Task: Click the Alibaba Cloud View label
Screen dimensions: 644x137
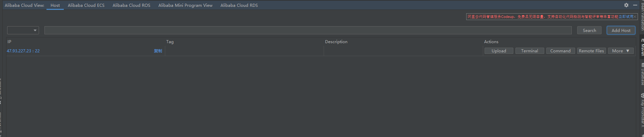Action: tap(24, 5)
